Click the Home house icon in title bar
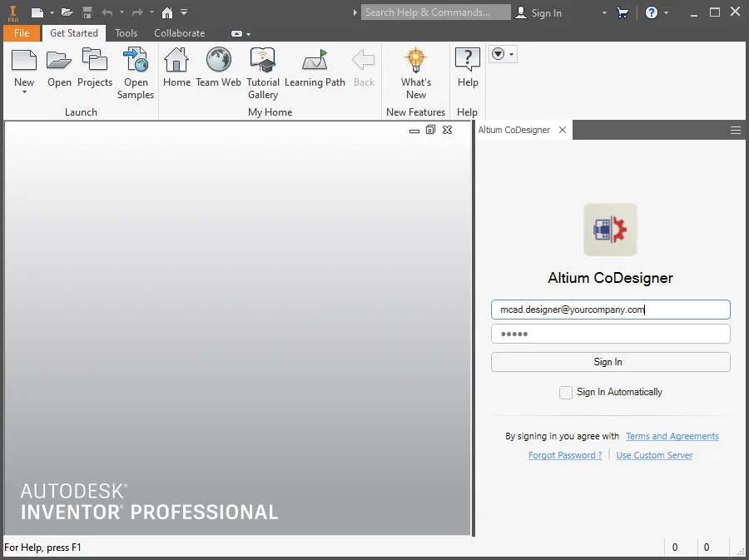749x560 pixels. point(166,12)
